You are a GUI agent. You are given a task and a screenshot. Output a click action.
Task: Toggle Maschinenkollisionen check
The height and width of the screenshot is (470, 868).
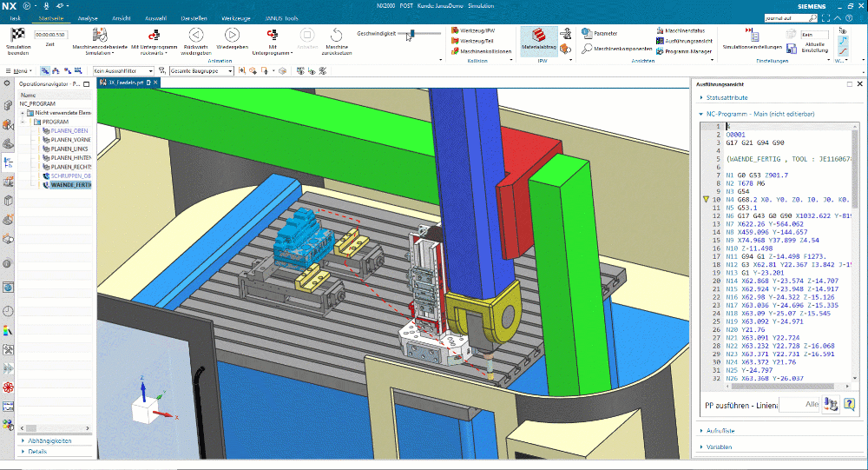(x=481, y=51)
